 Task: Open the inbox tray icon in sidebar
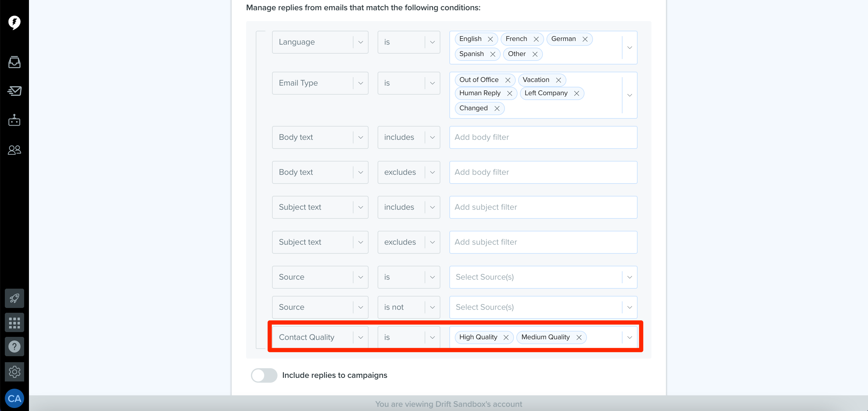point(14,62)
